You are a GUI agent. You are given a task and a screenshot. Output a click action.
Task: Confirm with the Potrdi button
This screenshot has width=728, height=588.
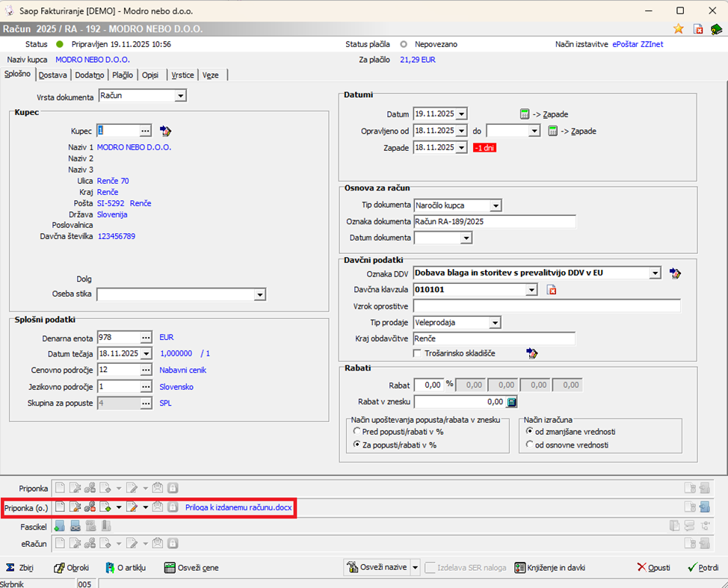point(703,568)
